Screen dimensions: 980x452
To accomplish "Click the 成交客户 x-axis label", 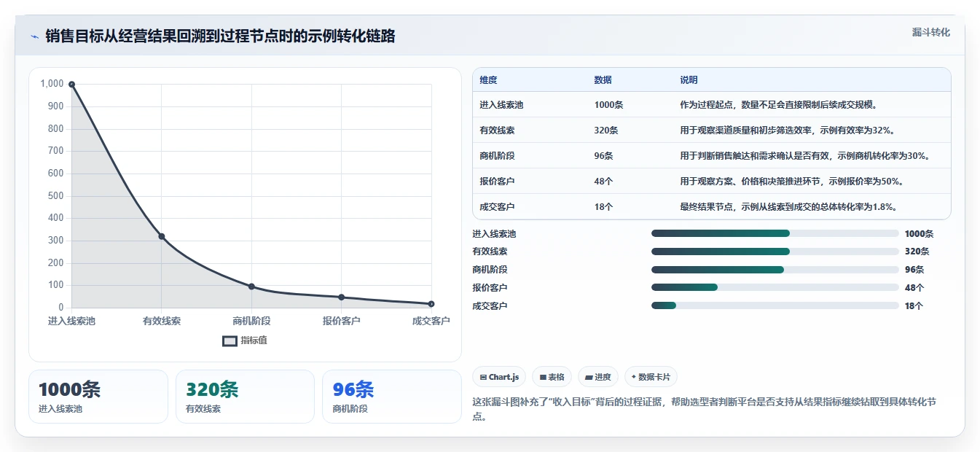I will (431, 321).
